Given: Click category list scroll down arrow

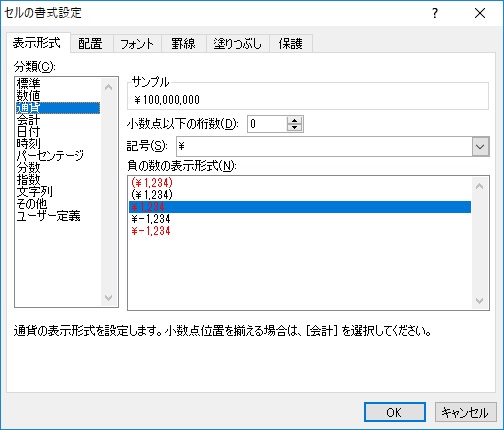Looking at the screenshot, I should click(x=109, y=297).
